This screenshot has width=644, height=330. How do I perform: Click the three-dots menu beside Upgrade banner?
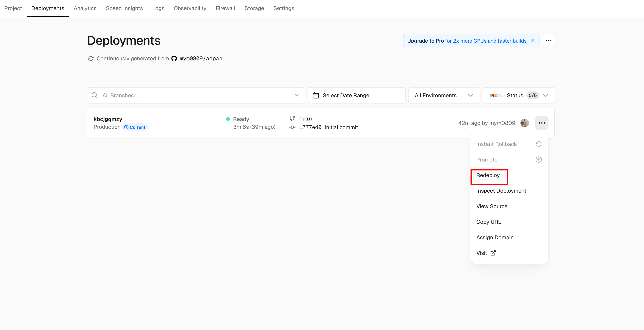point(548,40)
